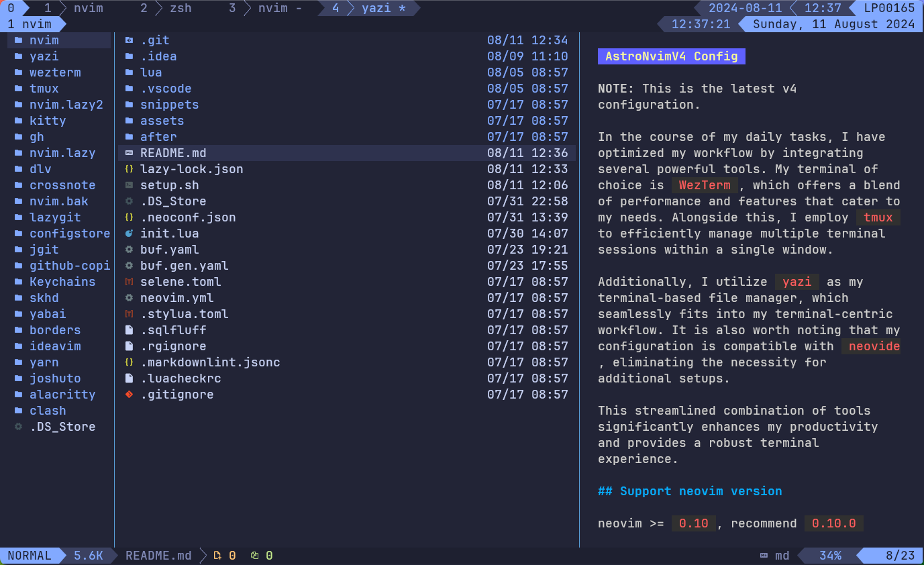Click the 0.10.0 version tag

(x=833, y=523)
